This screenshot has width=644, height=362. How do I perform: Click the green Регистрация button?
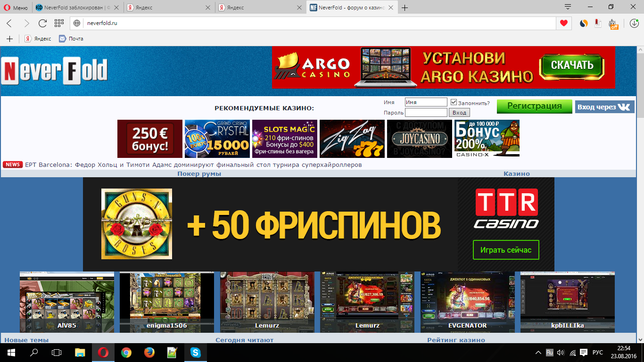click(534, 106)
